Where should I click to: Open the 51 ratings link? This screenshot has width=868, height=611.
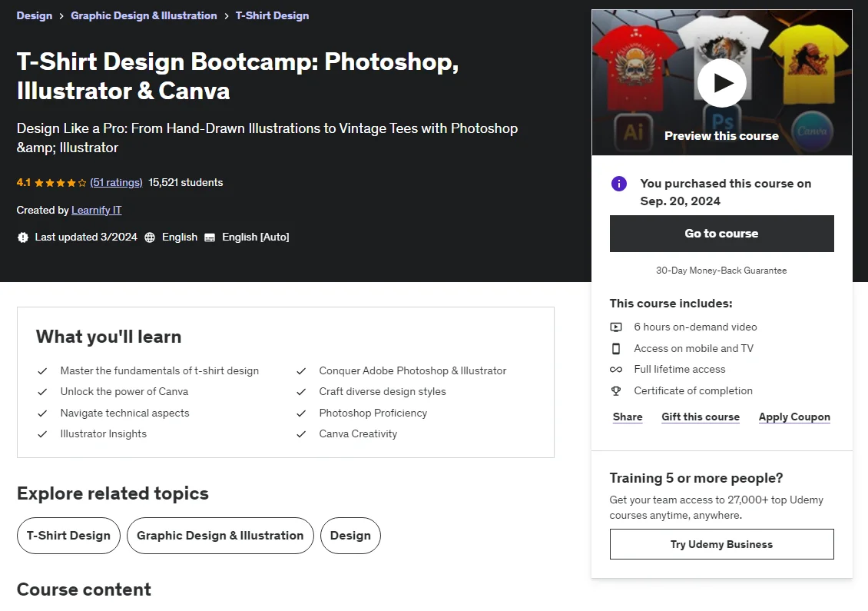tap(116, 182)
